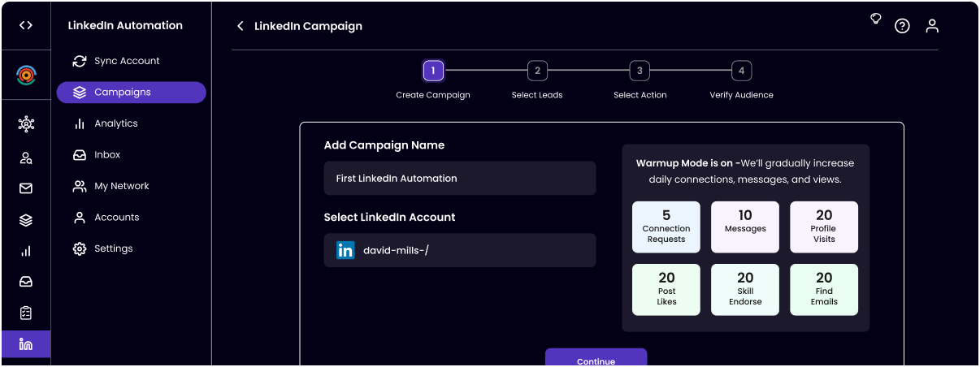Select the Connection Requests warmup card
This screenshot has height=367, width=980.
[666, 227]
